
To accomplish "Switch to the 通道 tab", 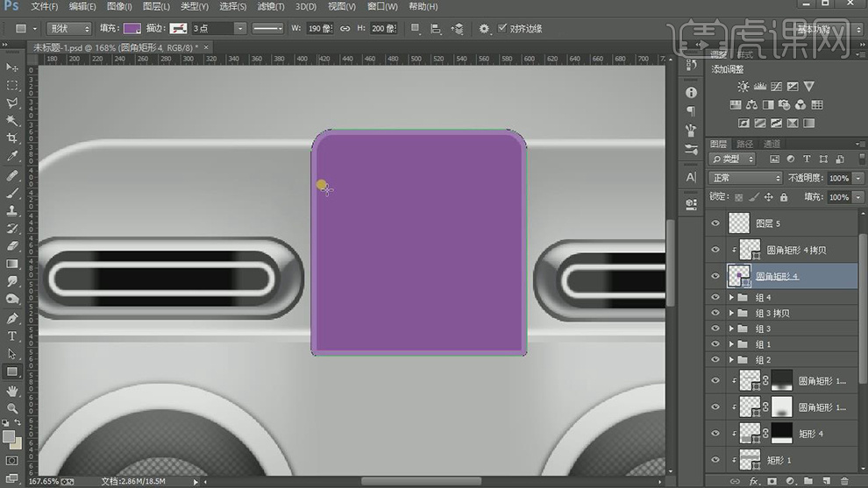I will coord(772,144).
